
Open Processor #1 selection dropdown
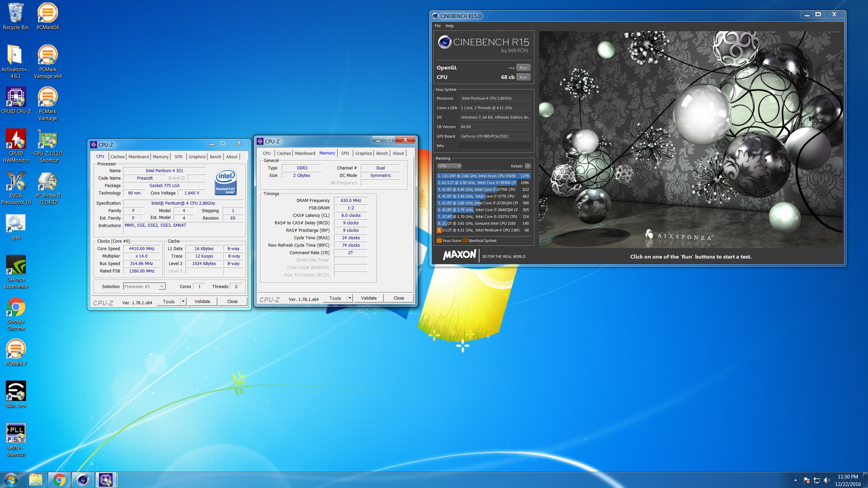click(x=144, y=286)
